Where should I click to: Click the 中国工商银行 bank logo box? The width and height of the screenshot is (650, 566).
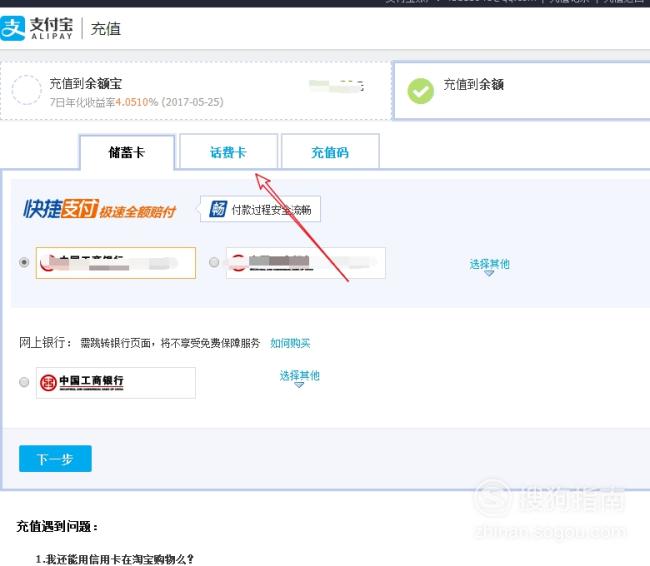pyautogui.click(x=116, y=383)
